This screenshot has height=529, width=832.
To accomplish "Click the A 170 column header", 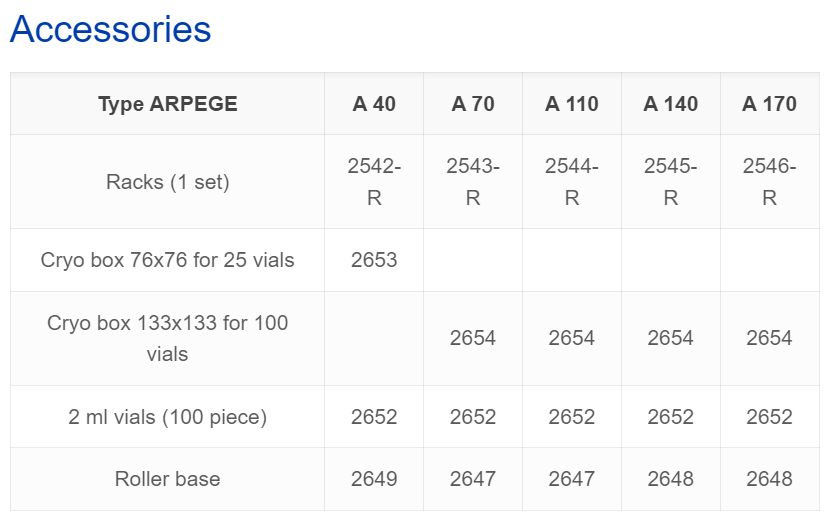I will click(x=769, y=104).
